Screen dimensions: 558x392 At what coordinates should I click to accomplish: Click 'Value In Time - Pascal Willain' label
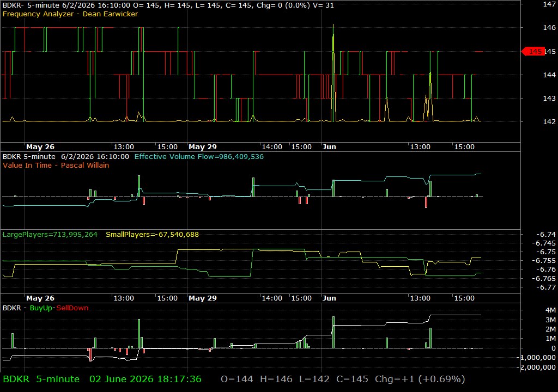[56, 165]
